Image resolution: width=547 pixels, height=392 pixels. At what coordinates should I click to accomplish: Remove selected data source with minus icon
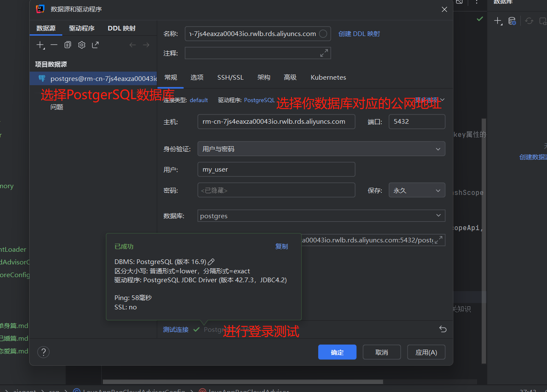click(x=54, y=45)
